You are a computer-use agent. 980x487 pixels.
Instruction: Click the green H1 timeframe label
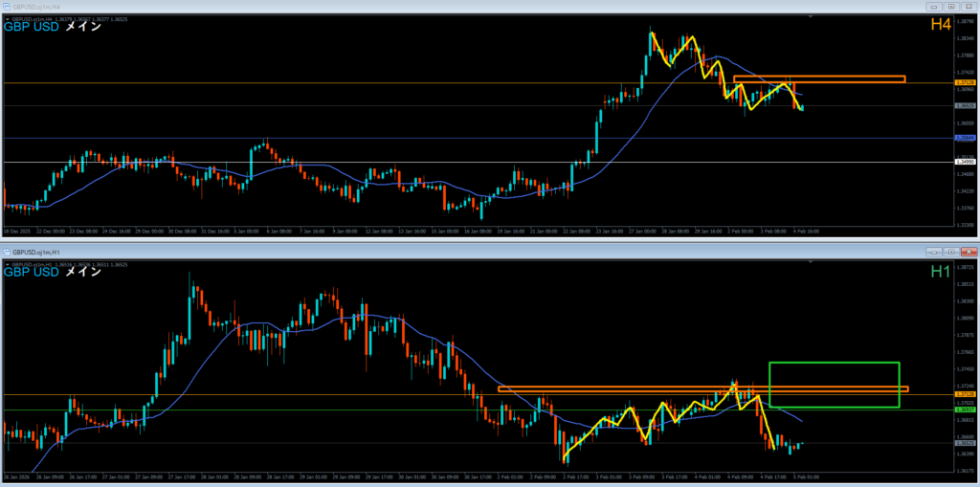click(939, 272)
